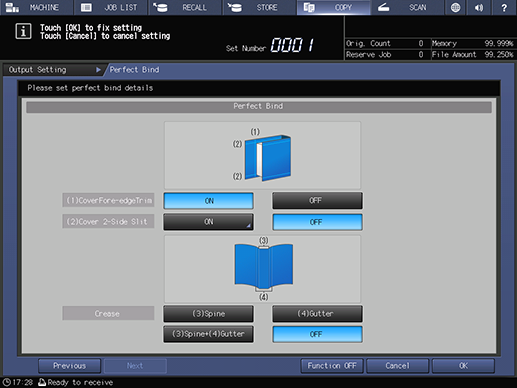Click the (1)CoverFore-edgeTrim label
The image size is (517, 388).
click(108, 200)
